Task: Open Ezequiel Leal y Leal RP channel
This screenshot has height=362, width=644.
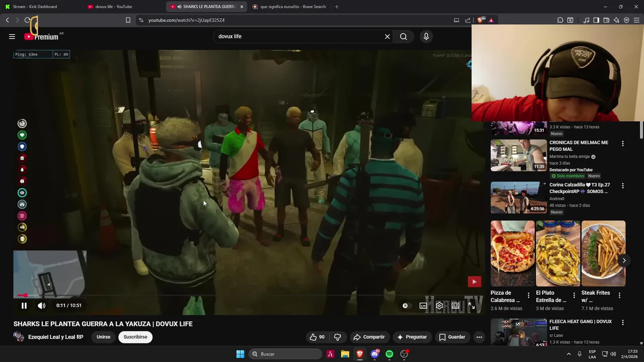Action: [x=56, y=337]
